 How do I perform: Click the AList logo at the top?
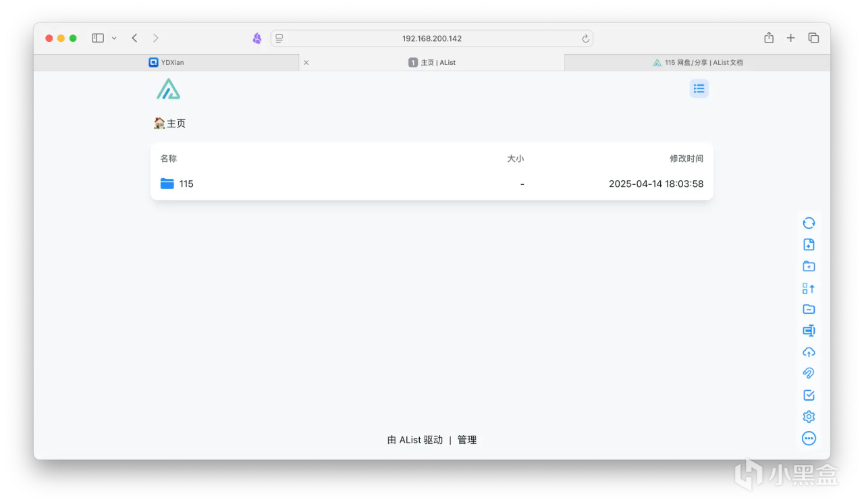point(168,89)
